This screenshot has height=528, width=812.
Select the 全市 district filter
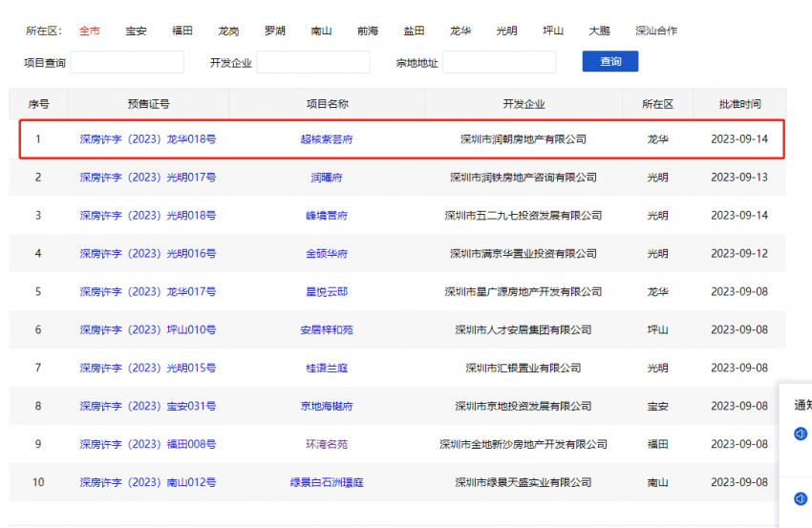89,31
